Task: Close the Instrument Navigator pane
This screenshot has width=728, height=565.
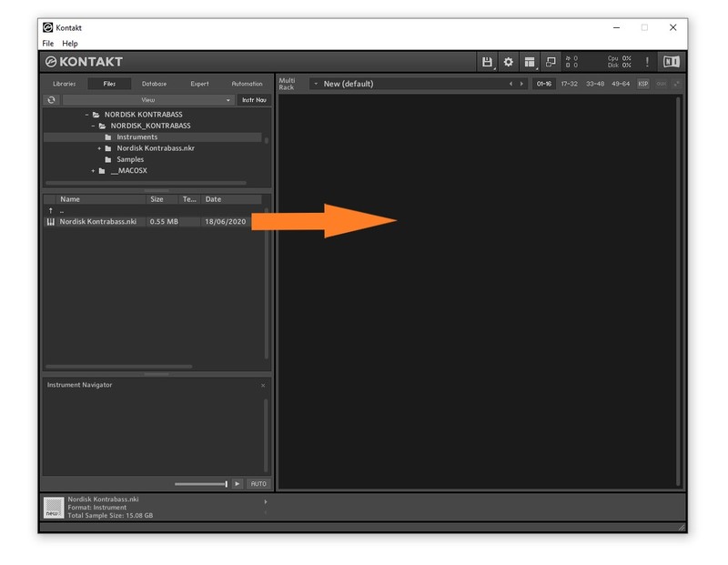Action: pos(263,386)
